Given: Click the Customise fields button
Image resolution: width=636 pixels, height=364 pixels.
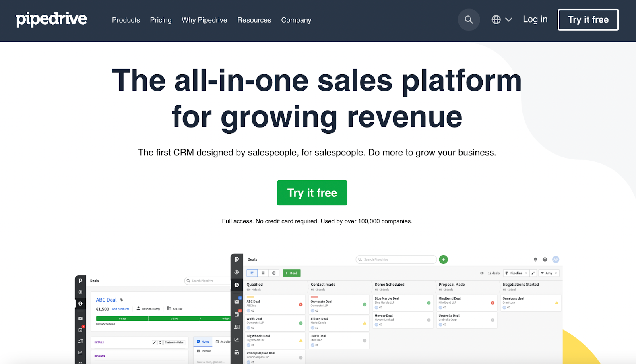Looking at the screenshot, I should pyautogui.click(x=174, y=342).
